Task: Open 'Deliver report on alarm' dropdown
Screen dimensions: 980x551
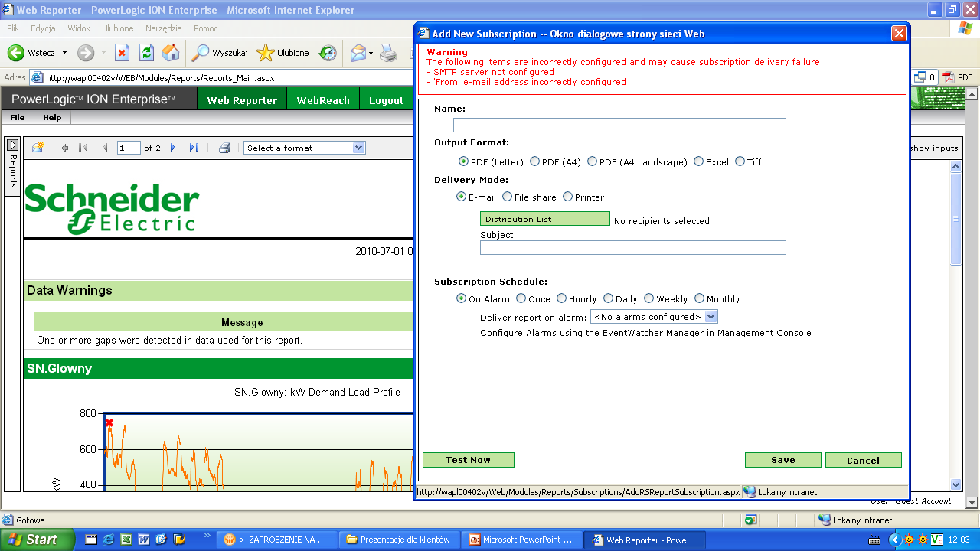Action: [x=654, y=317]
